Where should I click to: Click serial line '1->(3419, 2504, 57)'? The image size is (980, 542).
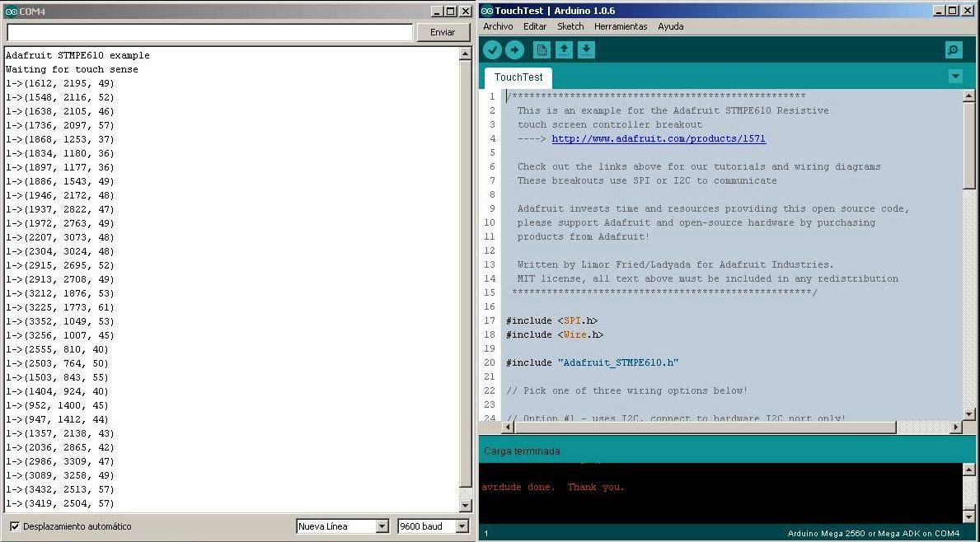[60, 503]
